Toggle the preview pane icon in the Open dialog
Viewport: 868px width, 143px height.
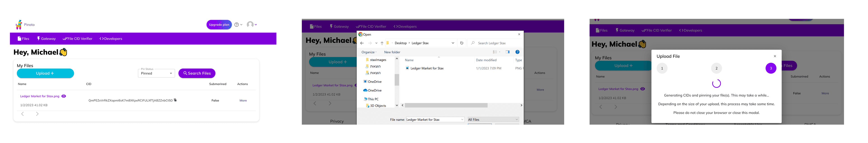coord(507,52)
